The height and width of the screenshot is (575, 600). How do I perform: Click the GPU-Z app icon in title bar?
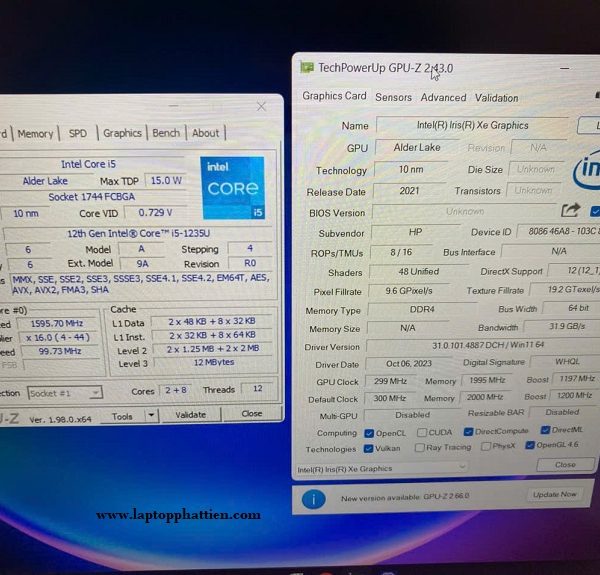coord(307,67)
